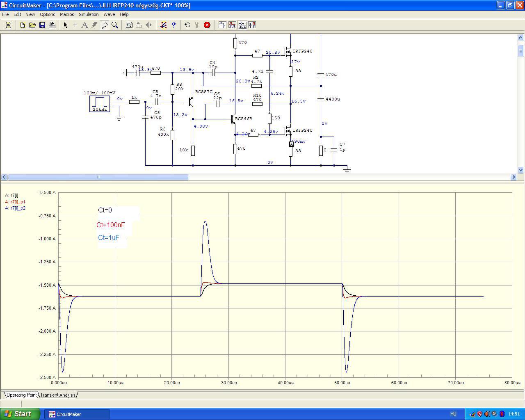Select the arrow pointer tool
Viewport: 525px width, 420px height.
click(65, 25)
